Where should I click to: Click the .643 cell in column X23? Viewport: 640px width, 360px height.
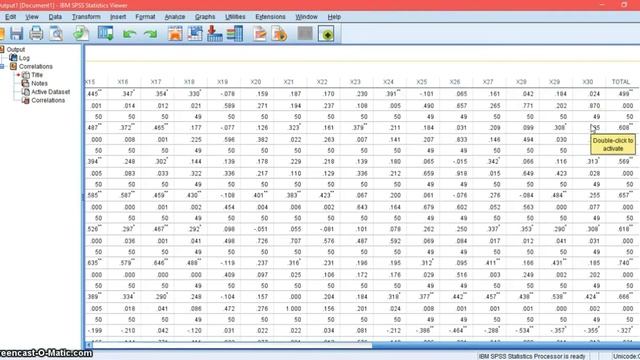(x=362, y=207)
